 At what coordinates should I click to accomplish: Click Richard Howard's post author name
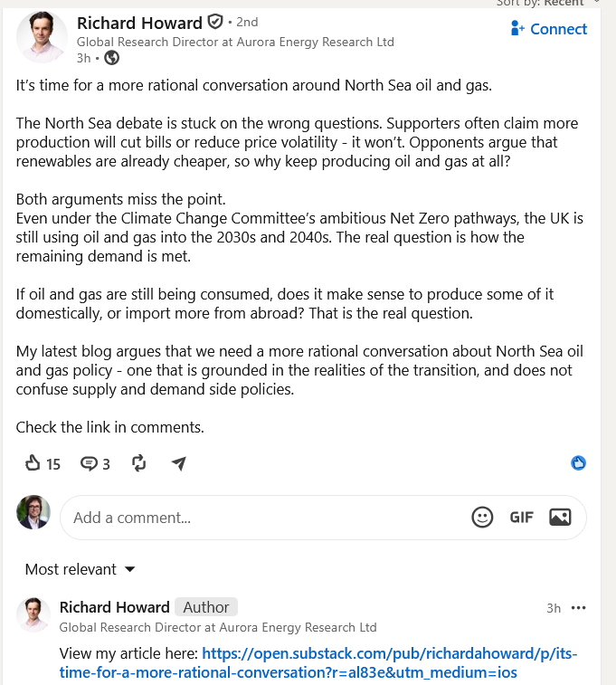tap(139, 23)
